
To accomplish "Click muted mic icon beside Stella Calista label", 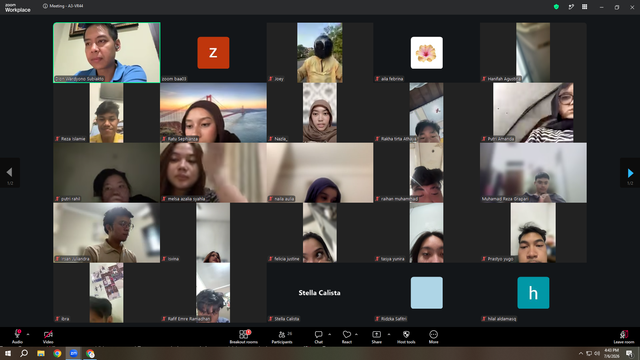I will tap(271, 319).
